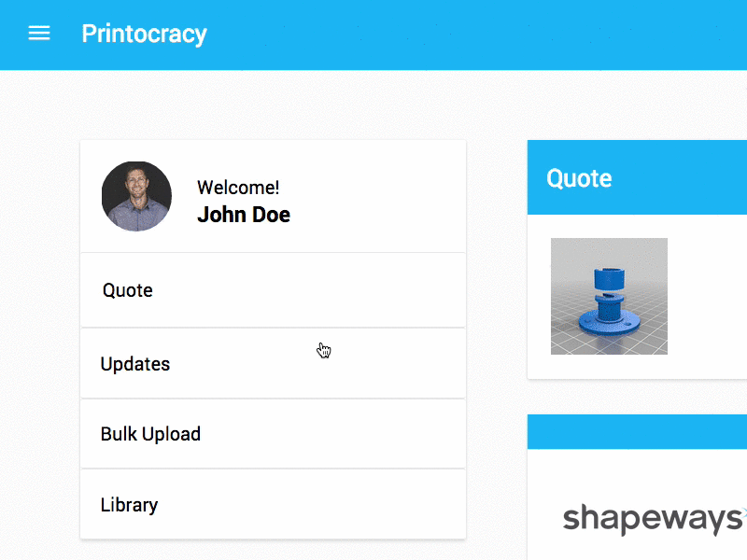Click the blue top app bar
The image size is (747, 560).
pos(373,35)
